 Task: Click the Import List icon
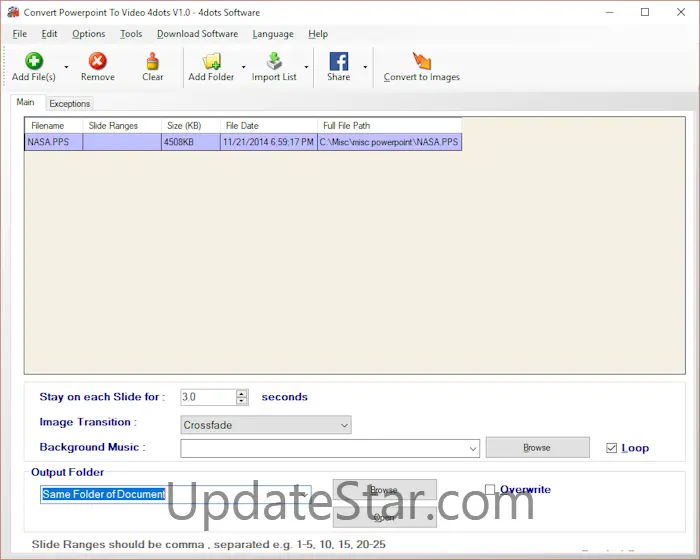(274, 61)
